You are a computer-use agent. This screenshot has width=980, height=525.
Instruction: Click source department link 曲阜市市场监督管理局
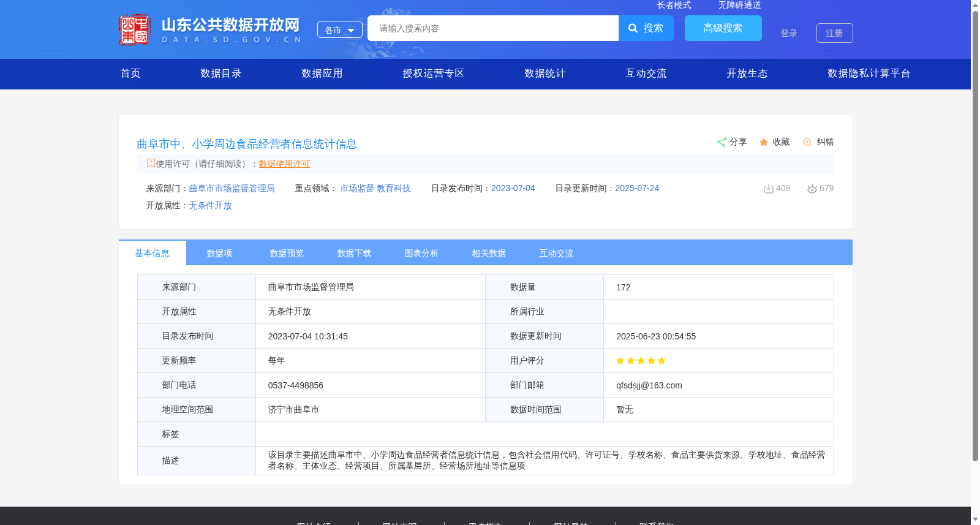tap(232, 188)
